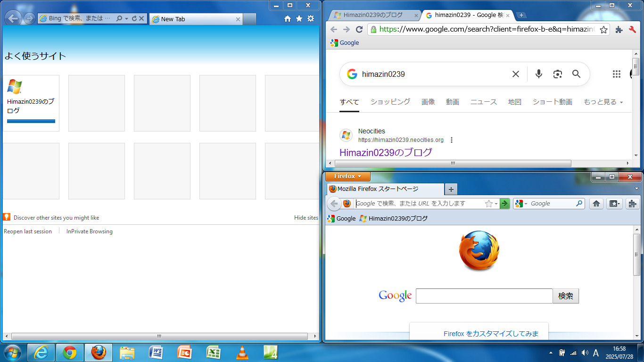Click Firefox bookmark star in URL bar

click(x=488, y=204)
